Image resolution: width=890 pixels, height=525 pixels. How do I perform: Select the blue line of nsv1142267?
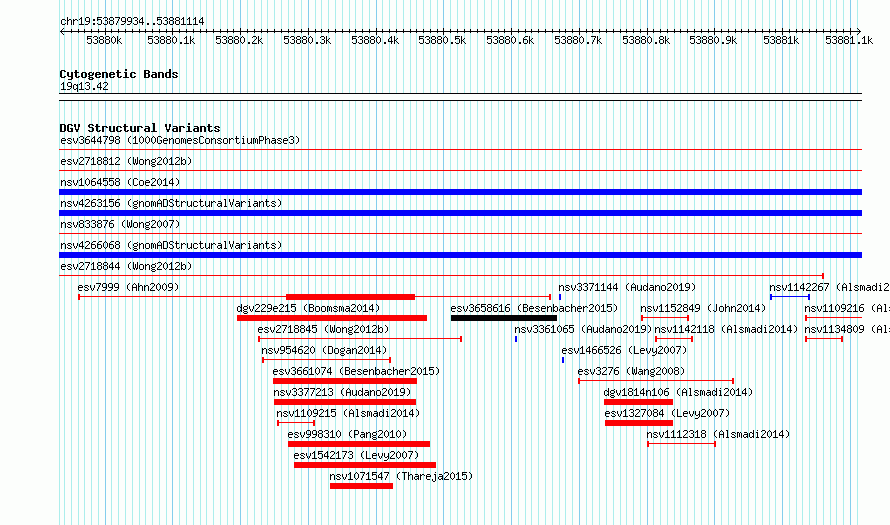(x=790, y=297)
